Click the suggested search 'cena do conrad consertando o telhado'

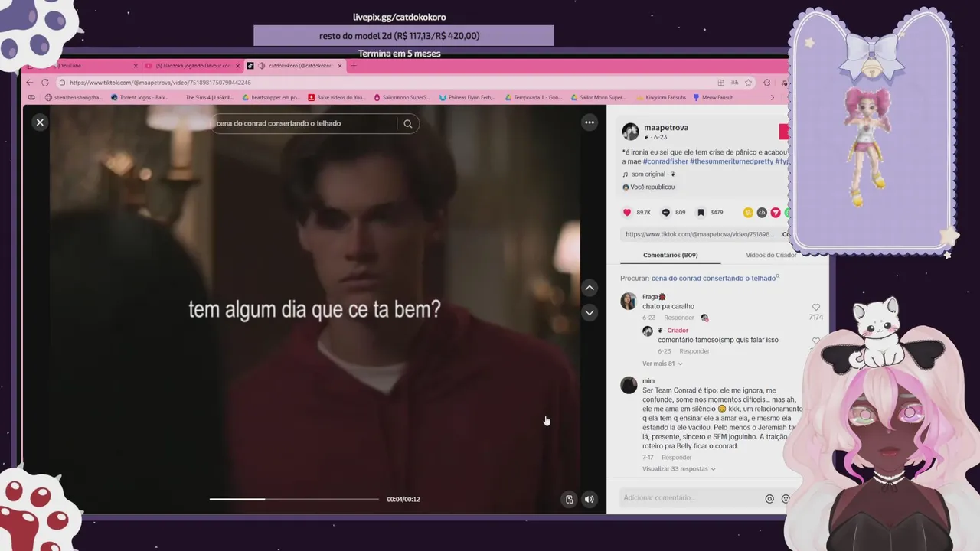(x=714, y=279)
